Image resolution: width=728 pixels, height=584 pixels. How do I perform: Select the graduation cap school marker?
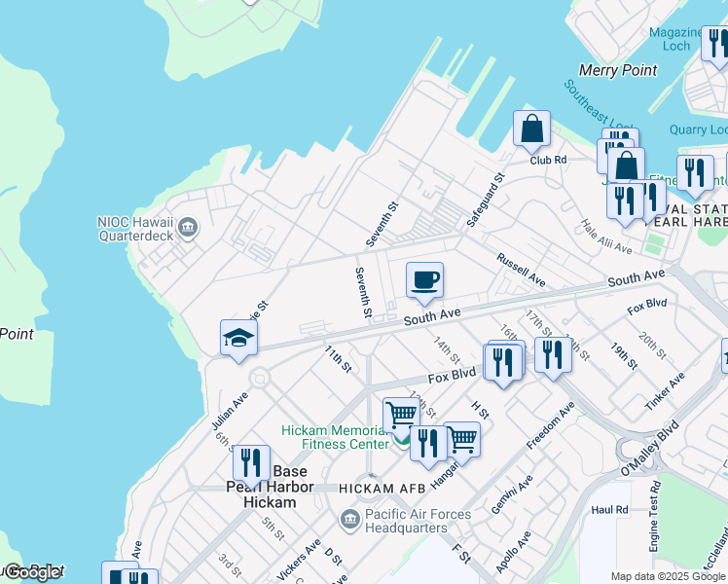pos(238,338)
